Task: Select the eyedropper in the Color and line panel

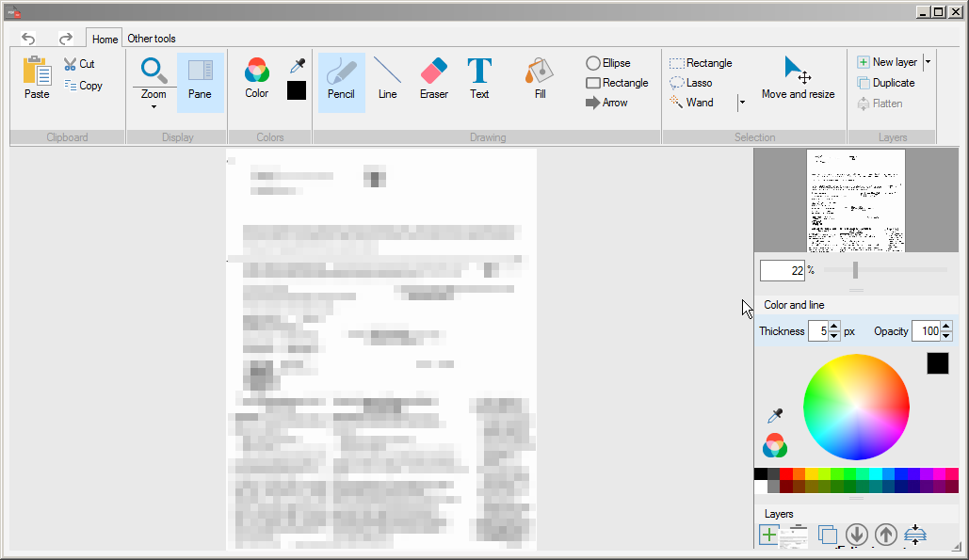Action: coord(774,415)
